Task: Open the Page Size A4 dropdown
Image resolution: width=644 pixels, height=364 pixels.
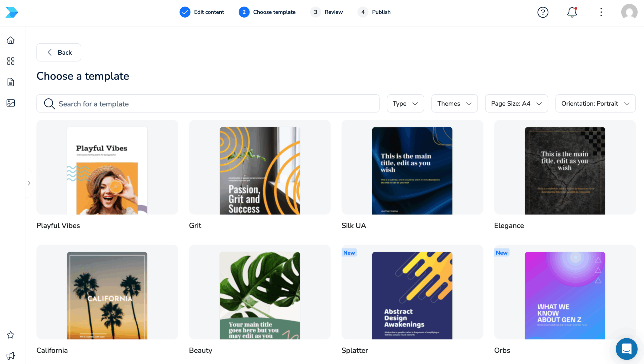Action: [516, 103]
